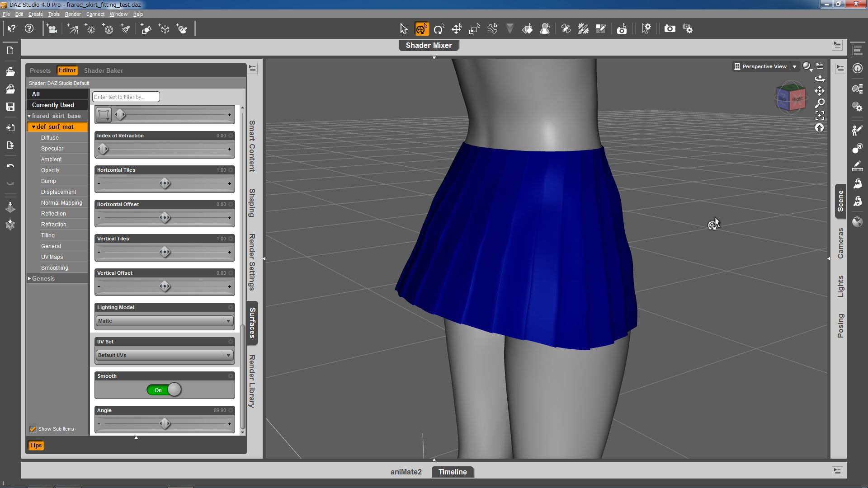This screenshot has height=488, width=868.
Task: Click the Save file icon
Action: [x=10, y=107]
